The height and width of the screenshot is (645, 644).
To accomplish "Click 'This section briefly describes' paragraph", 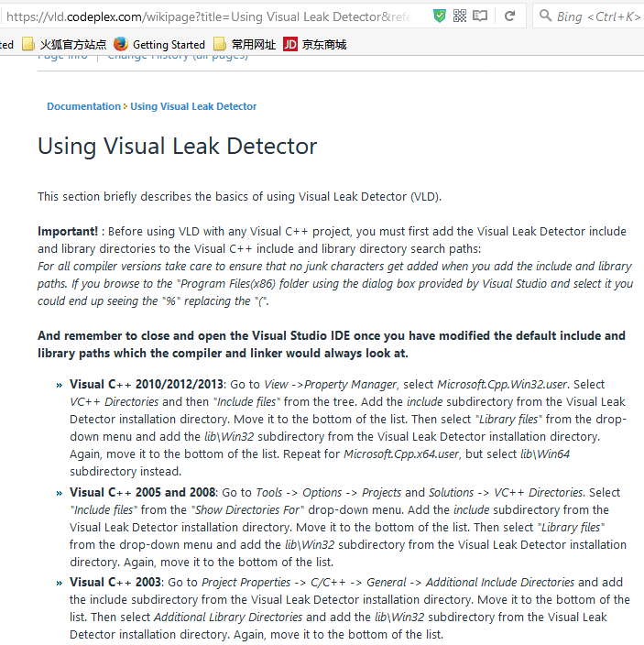I will tap(240, 197).
